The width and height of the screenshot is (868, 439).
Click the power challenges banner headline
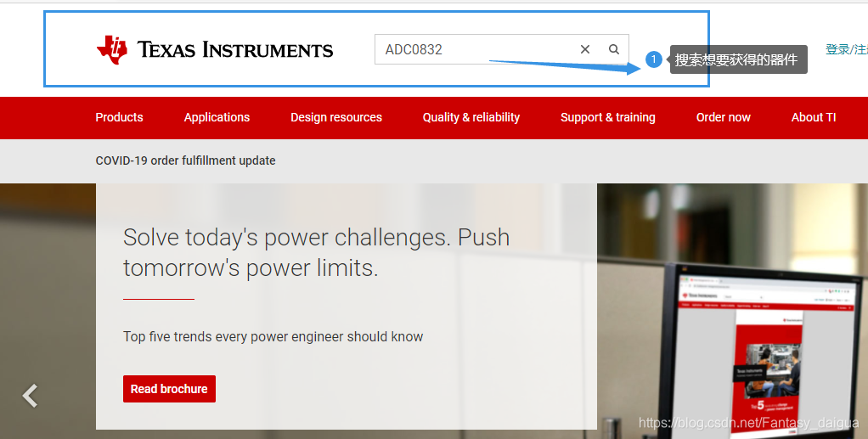pos(316,252)
